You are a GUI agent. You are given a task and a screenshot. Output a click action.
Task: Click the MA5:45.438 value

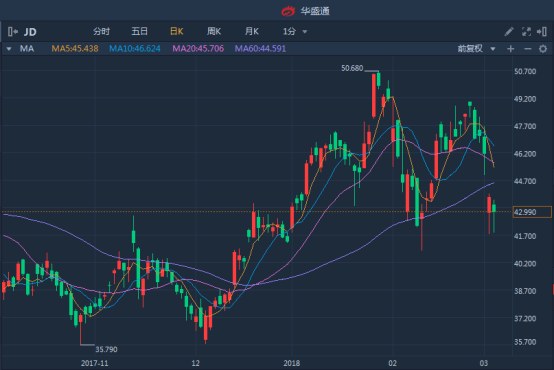pyautogui.click(x=75, y=48)
